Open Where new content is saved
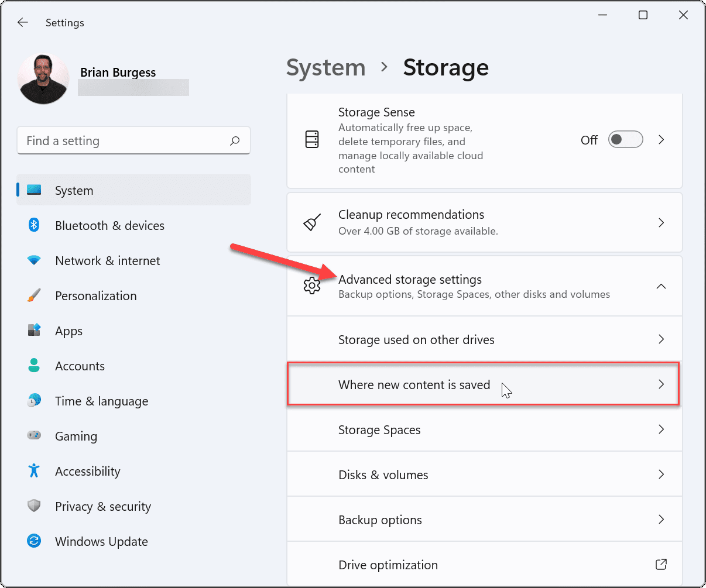The height and width of the screenshot is (588, 706). point(485,384)
